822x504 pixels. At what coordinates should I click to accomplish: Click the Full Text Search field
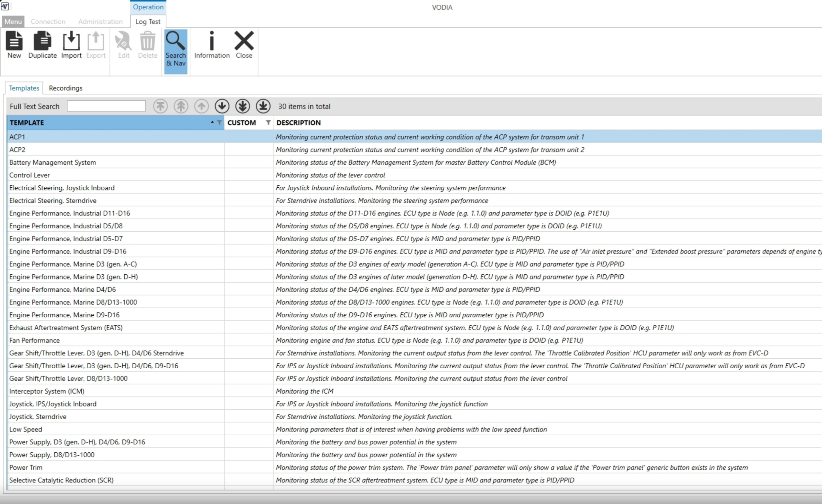click(106, 106)
